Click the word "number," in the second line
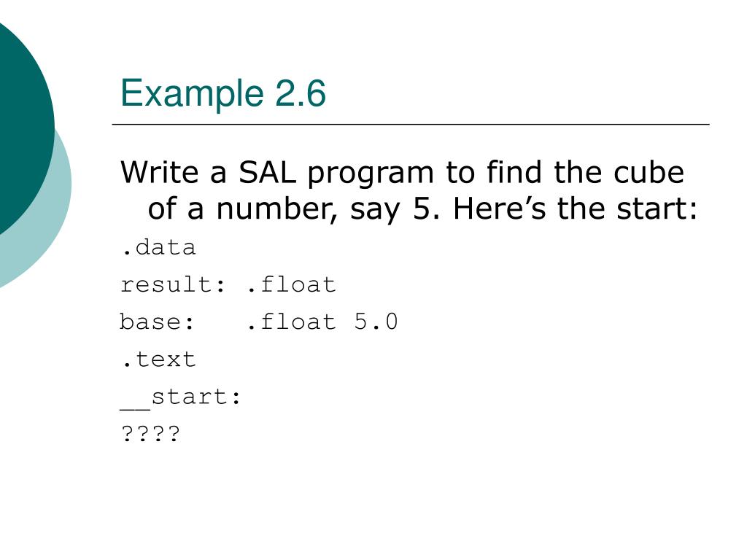Image resolution: width=747 pixels, height=560 pixels. 276,209
